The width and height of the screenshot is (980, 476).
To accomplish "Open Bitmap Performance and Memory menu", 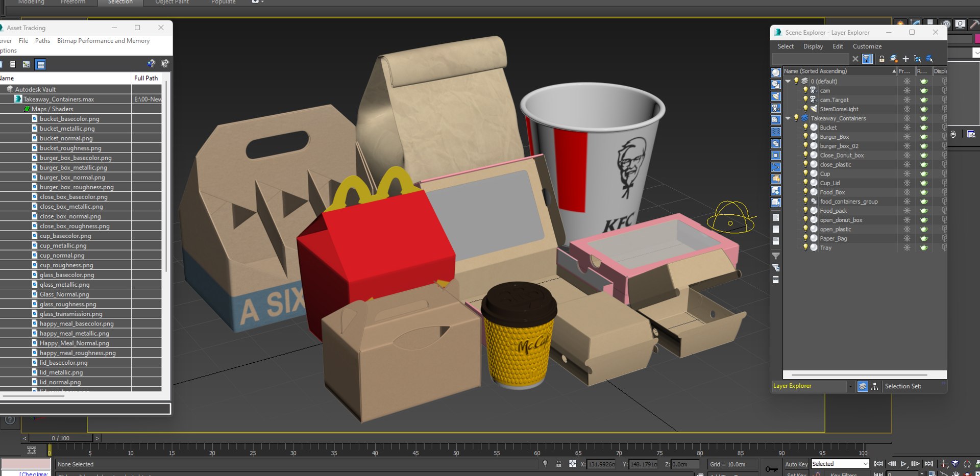I will tap(104, 41).
